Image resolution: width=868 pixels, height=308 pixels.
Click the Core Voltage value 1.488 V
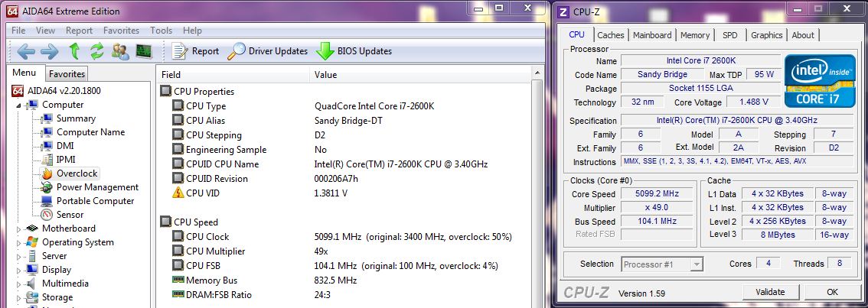(x=753, y=102)
